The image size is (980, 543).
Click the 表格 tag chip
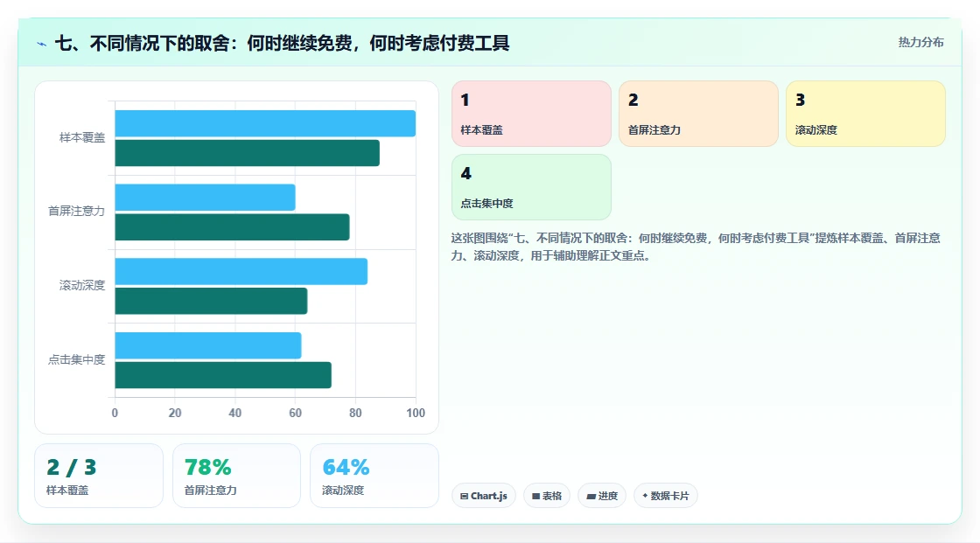[x=547, y=496]
